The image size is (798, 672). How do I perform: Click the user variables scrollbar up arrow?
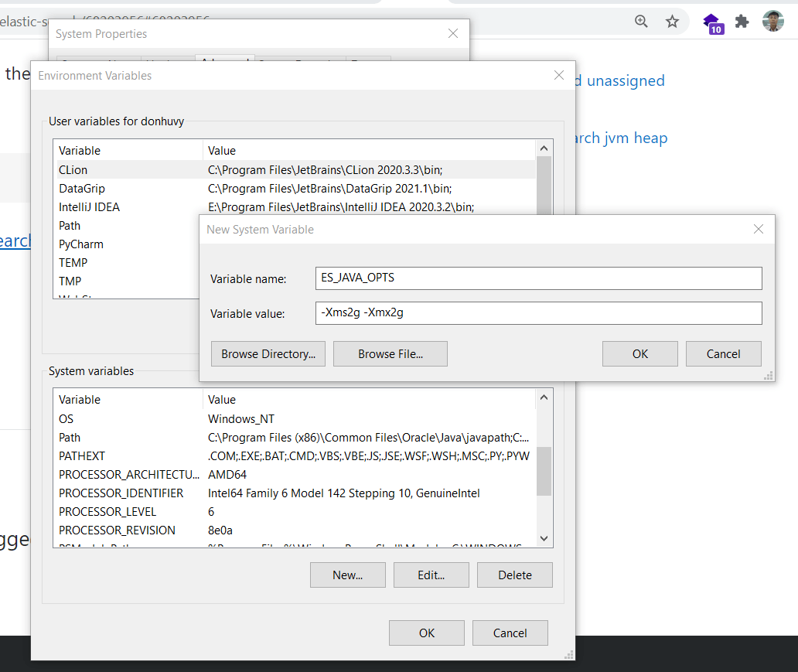click(x=544, y=148)
